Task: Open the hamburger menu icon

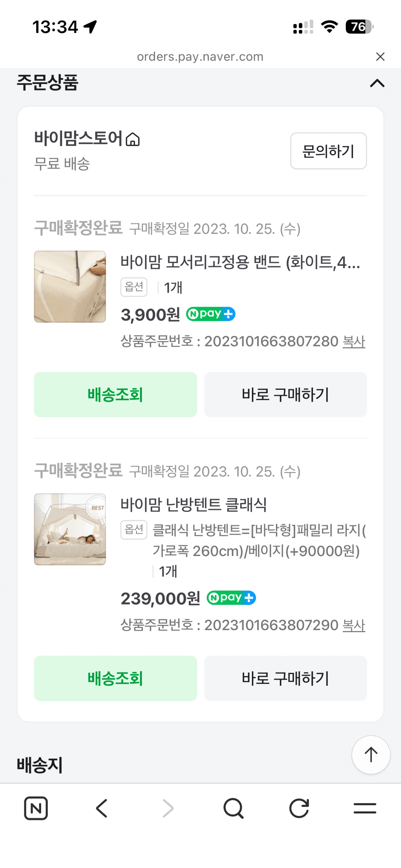Action: pos(365,808)
